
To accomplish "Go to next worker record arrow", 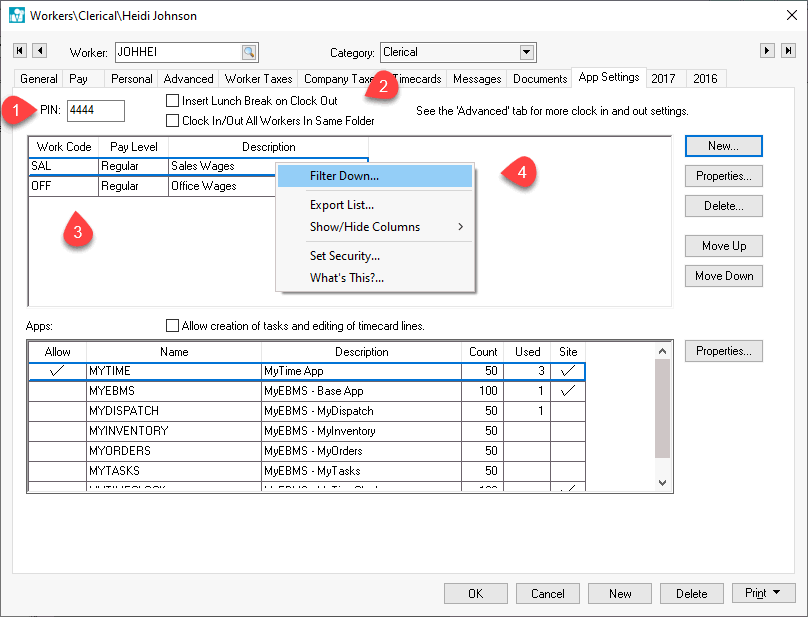I will [767, 51].
